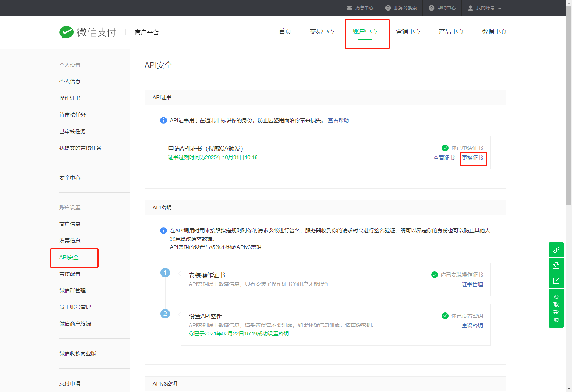Viewport: 572px width, 392px height.
Task: Open 员工账号管理 in the sidebar
Action: point(75,307)
